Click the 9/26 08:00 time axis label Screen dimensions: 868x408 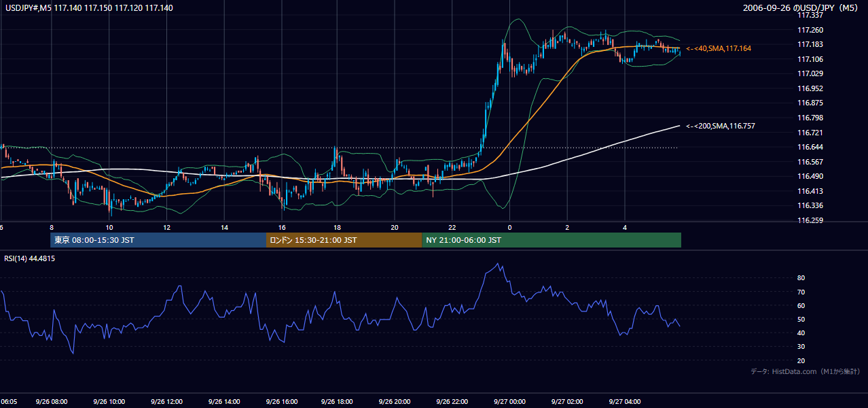(x=52, y=402)
